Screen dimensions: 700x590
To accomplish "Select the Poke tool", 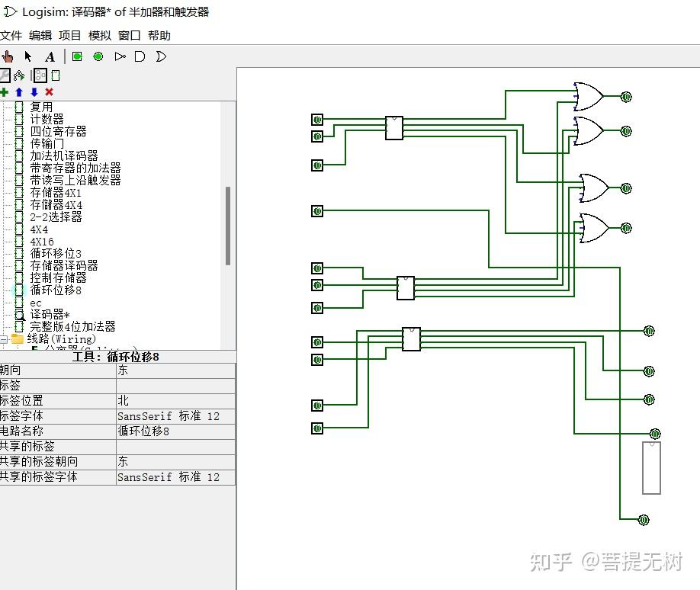I will [x=8, y=56].
